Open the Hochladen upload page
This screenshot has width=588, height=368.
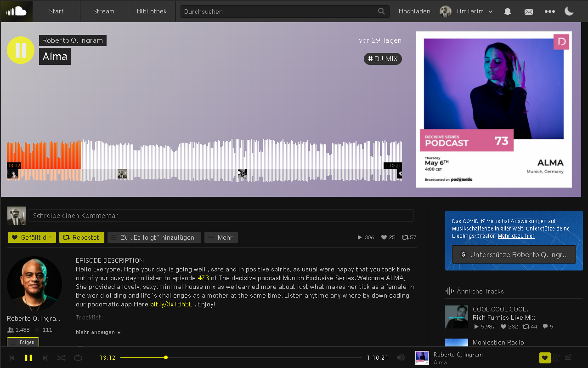414,11
